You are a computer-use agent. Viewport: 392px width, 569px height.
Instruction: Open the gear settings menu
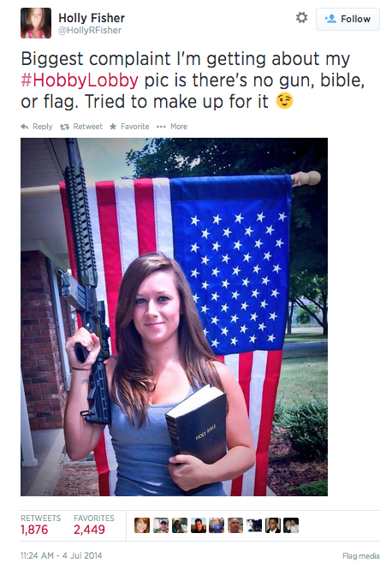pos(301,17)
